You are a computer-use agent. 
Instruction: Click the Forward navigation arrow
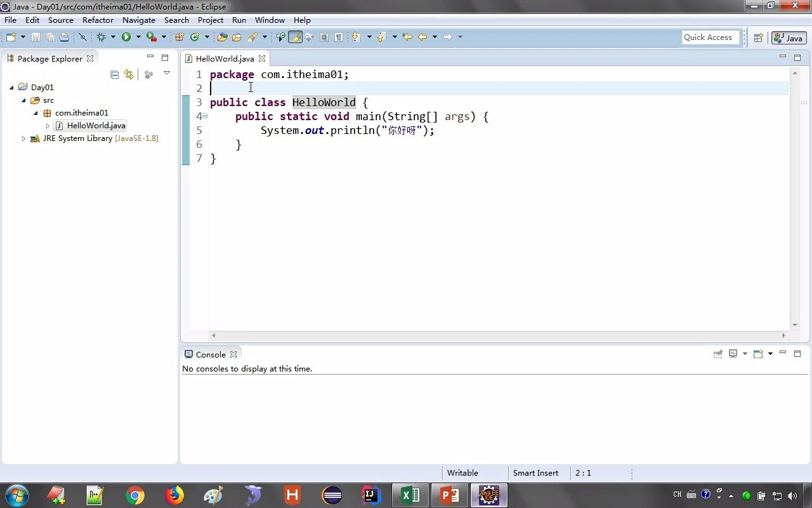pyautogui.click(x=447, y=37)
